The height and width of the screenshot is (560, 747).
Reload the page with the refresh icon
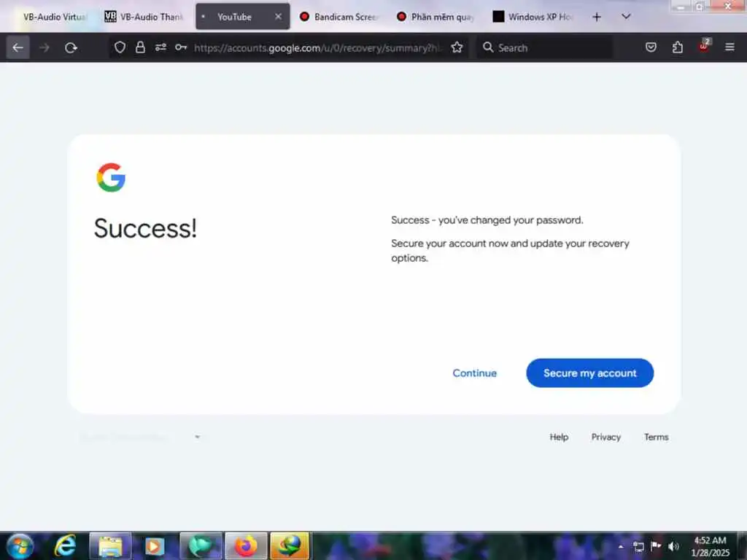click(71, 47)
